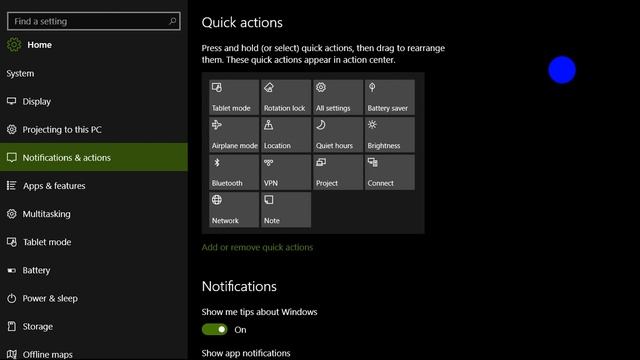Screen dimensions: 640x360
Task: Select the Brightness quick action tile
Action: point(389,135)
